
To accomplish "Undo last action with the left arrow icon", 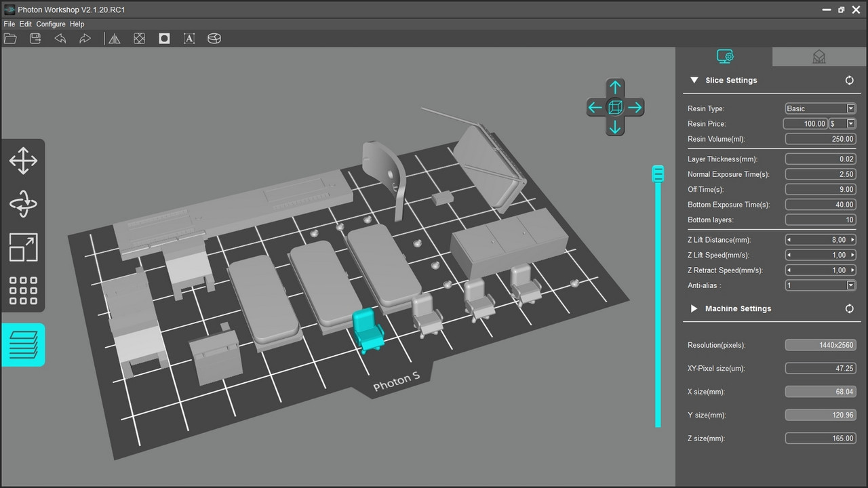I will [60, 39].
